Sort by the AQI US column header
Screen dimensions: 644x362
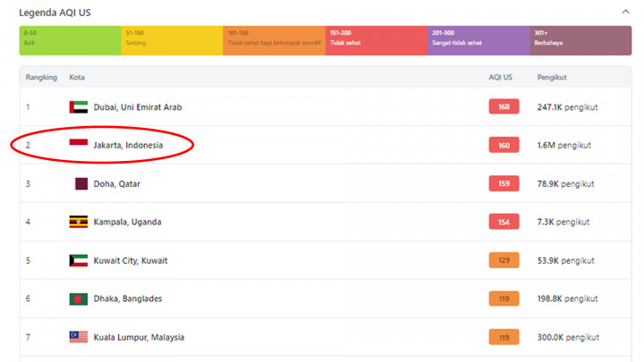(x=500, y=78)
